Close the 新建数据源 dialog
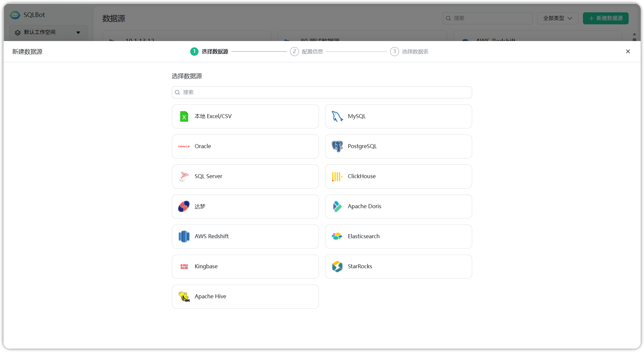 628,51
